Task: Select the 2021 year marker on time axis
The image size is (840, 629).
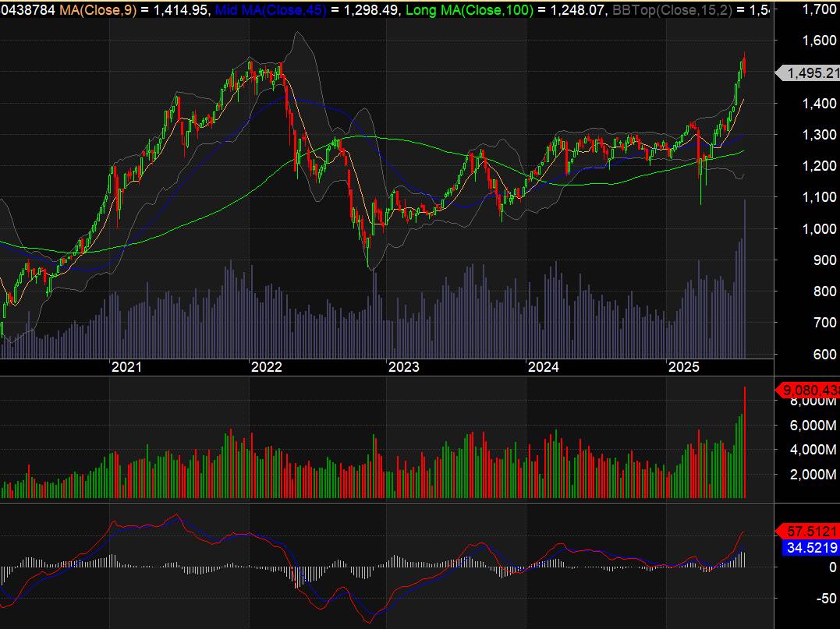Action: [126, 367]
